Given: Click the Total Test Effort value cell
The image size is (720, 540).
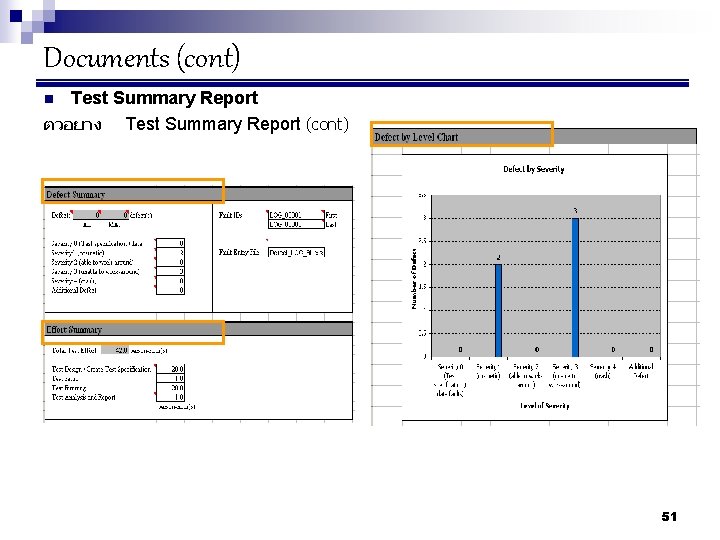Looking at the screenshot, I should 115,350.
